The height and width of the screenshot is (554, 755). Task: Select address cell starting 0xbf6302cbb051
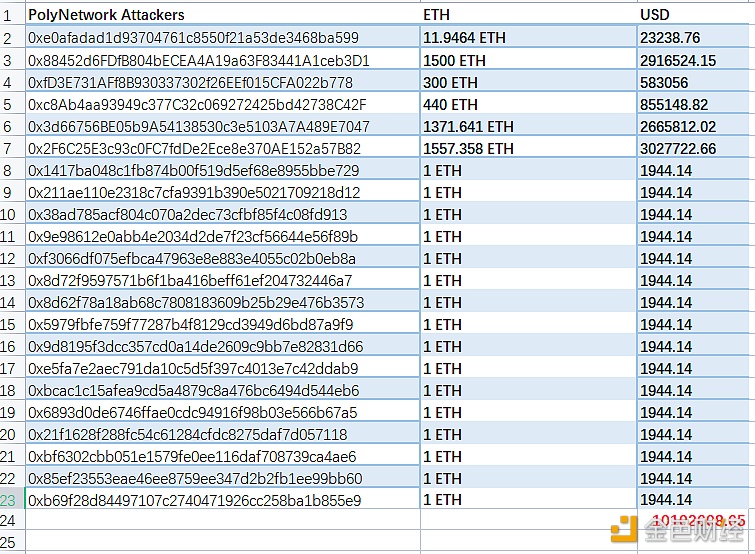click(x=222, y=456)
